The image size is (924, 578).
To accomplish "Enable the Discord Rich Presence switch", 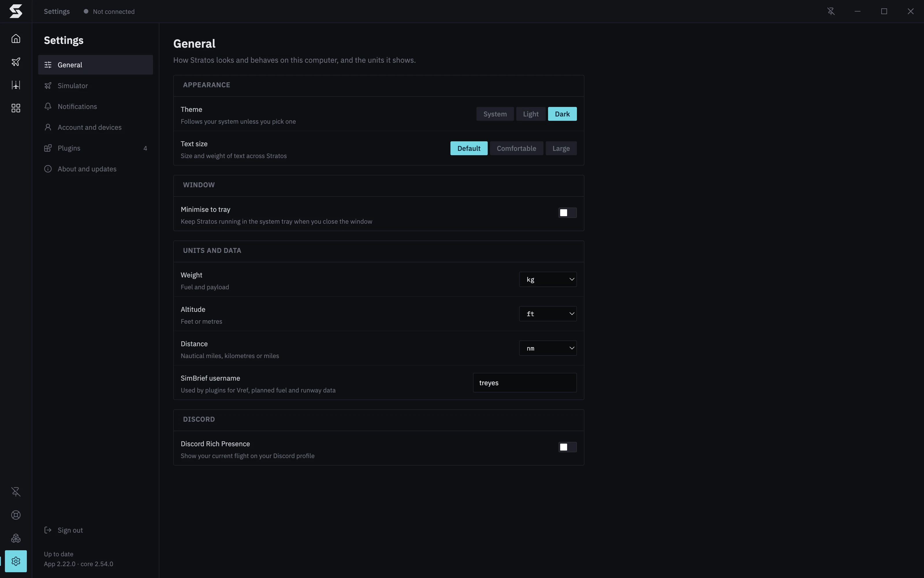I will (x=567, y=447).
